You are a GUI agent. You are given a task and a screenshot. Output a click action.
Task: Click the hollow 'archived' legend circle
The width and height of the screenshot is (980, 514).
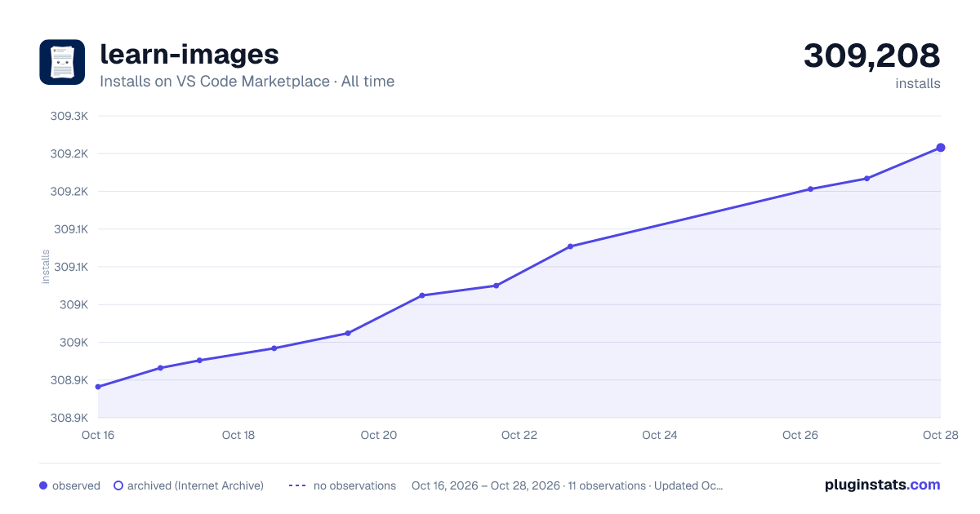[x=118, y=485]
